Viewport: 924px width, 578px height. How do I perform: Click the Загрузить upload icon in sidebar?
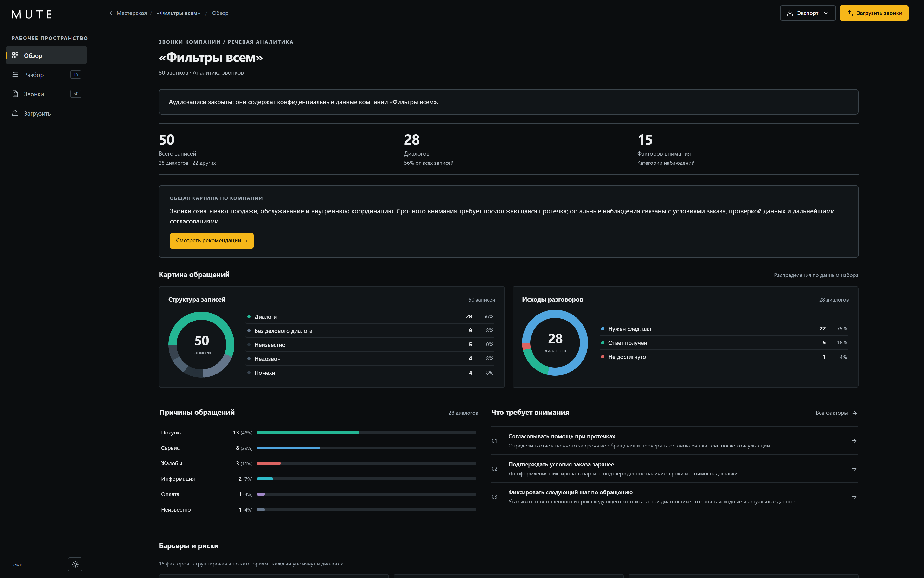point(15,113)
